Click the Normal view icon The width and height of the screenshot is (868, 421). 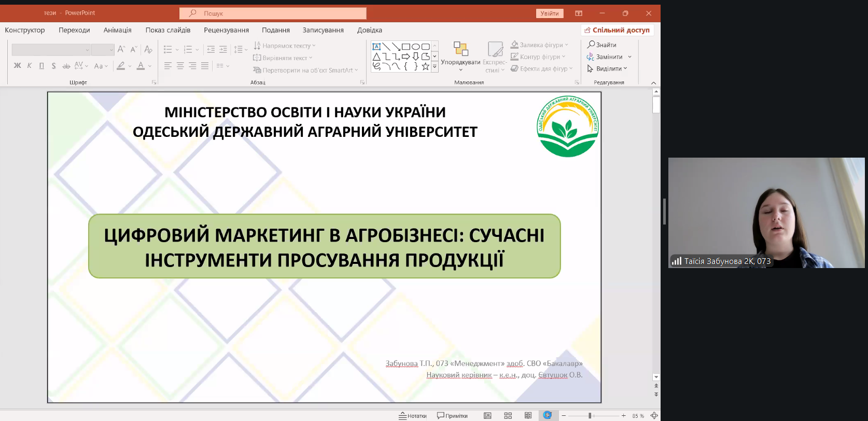tap(487, 415)
